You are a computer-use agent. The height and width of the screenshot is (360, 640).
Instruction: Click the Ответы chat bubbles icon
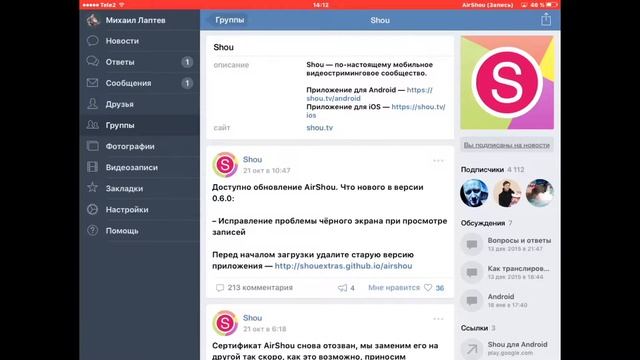(x=93, y=62)
